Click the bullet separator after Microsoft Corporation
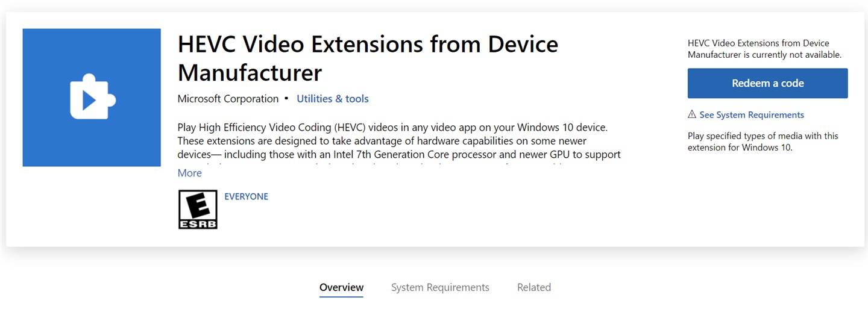 click(286, 98)
